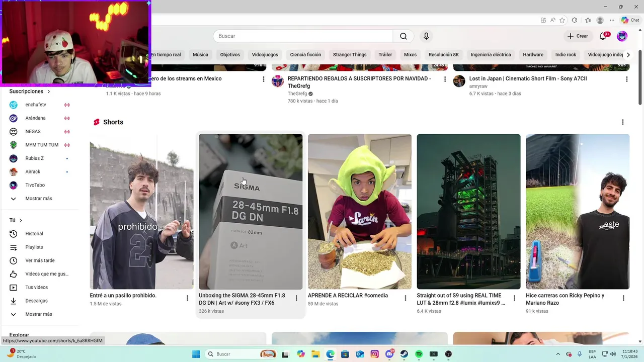Open options for Ricky Pepino short
644x362 pixels.
click(x=623, y=298)
